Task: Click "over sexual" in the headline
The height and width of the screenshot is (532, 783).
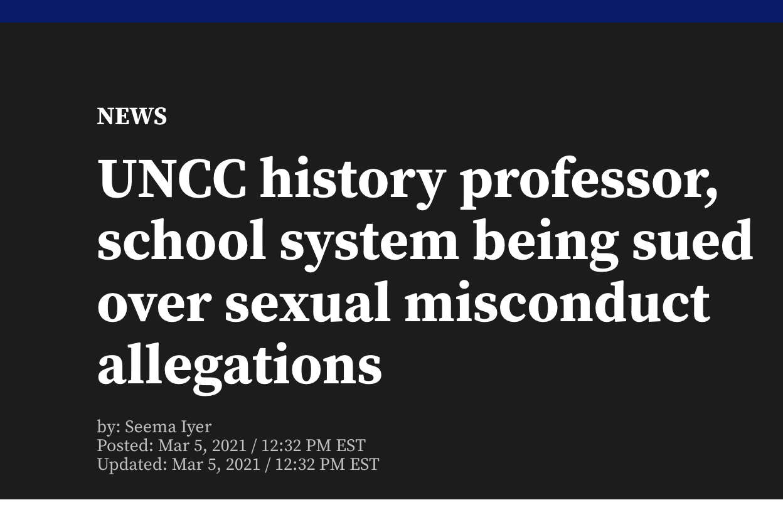Action: [245, 303]
